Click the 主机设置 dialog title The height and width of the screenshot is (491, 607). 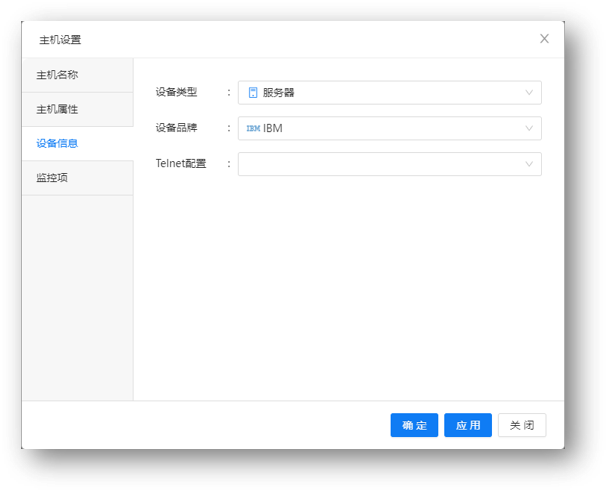tap(60, 40)
